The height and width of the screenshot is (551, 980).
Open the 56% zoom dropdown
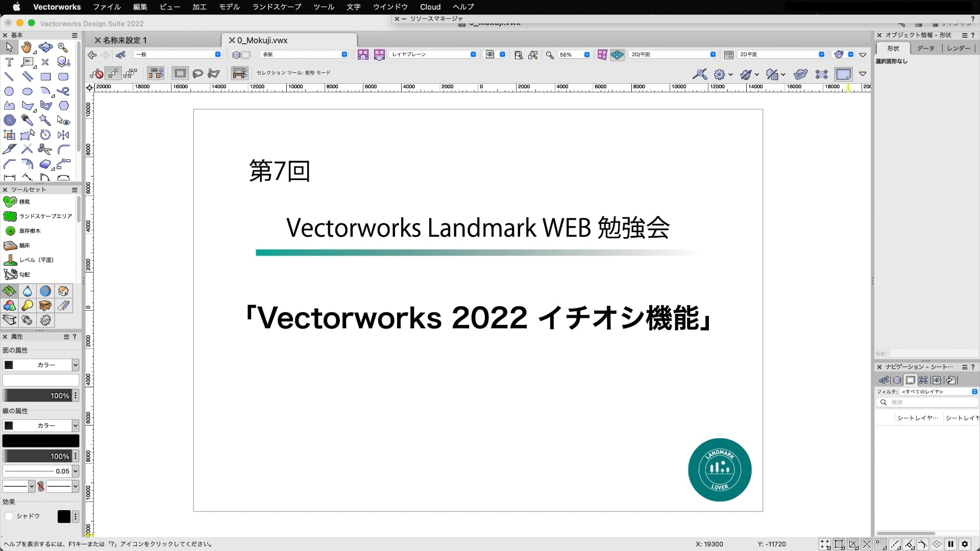click(586, 55)
